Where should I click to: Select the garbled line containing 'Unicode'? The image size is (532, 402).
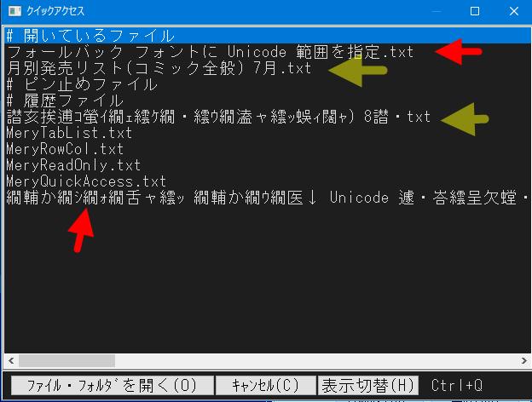(x=264, y=198)
